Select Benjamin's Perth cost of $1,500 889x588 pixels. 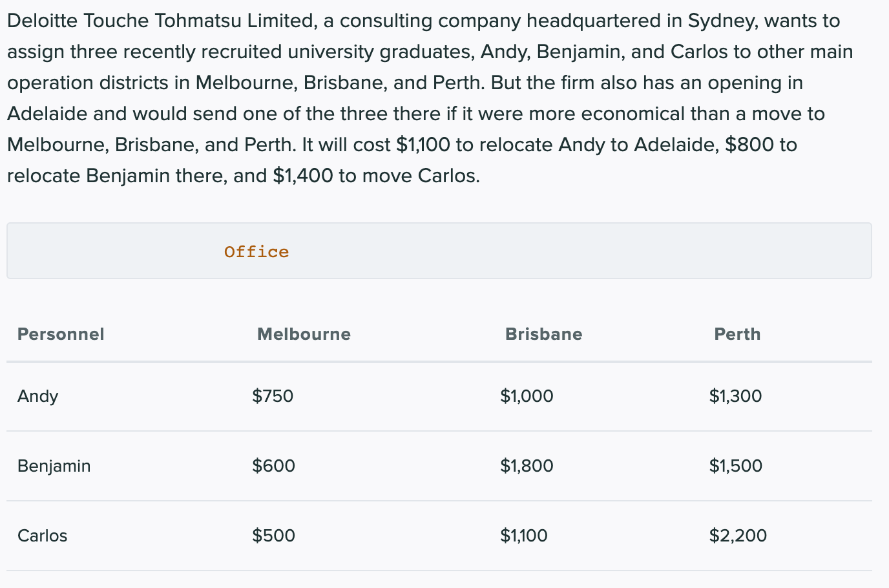pos(735,466)
